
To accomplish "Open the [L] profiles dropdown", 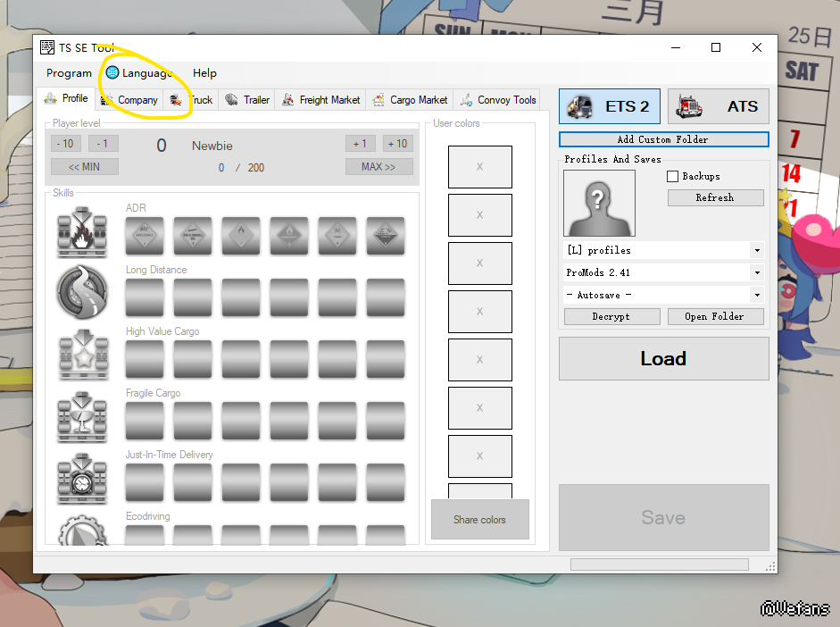I will pos(664,250).
